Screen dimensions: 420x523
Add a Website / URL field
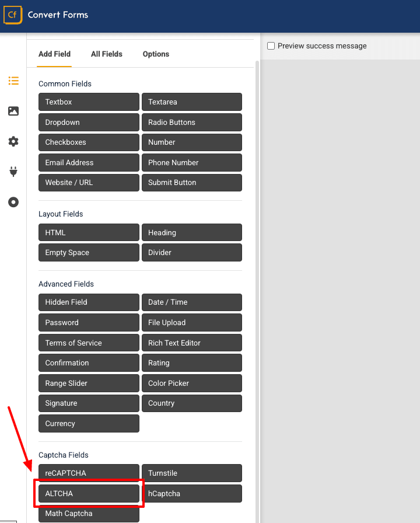coord(89,183)
